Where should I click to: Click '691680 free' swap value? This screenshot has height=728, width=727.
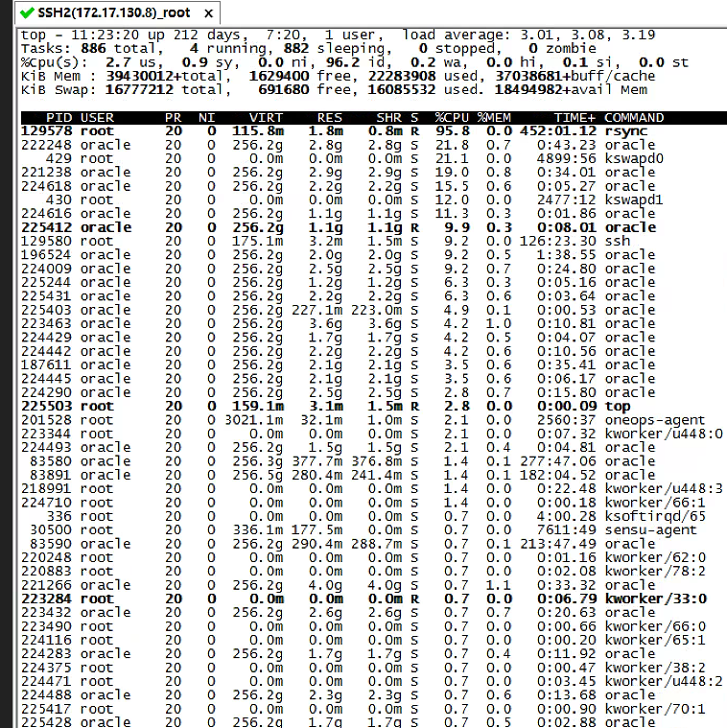coord(308,90)
